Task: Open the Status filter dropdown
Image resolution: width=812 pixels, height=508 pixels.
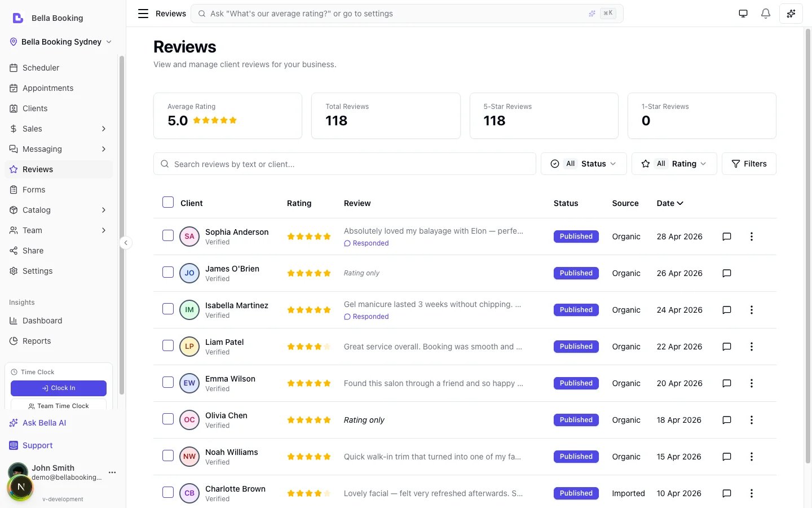Action: point(584,164)
